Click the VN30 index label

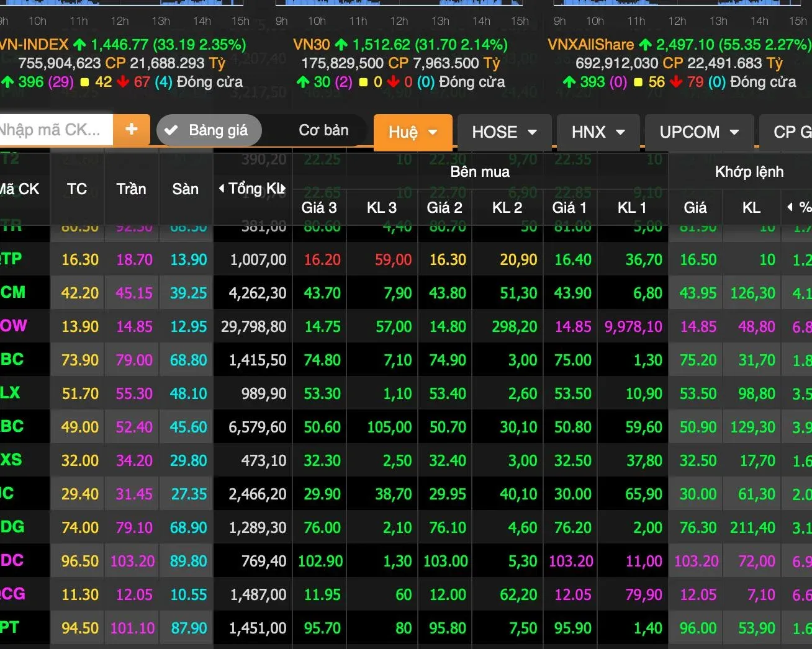[x=311, y=45]
